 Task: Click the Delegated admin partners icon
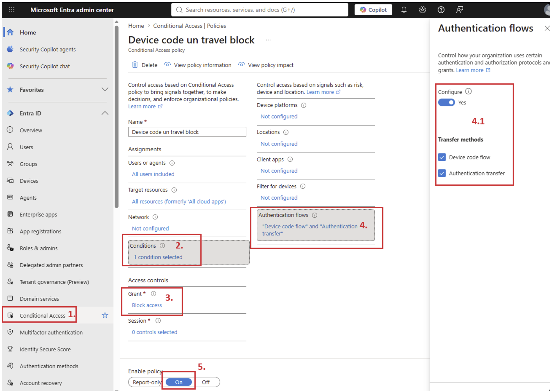pos(10,265)
